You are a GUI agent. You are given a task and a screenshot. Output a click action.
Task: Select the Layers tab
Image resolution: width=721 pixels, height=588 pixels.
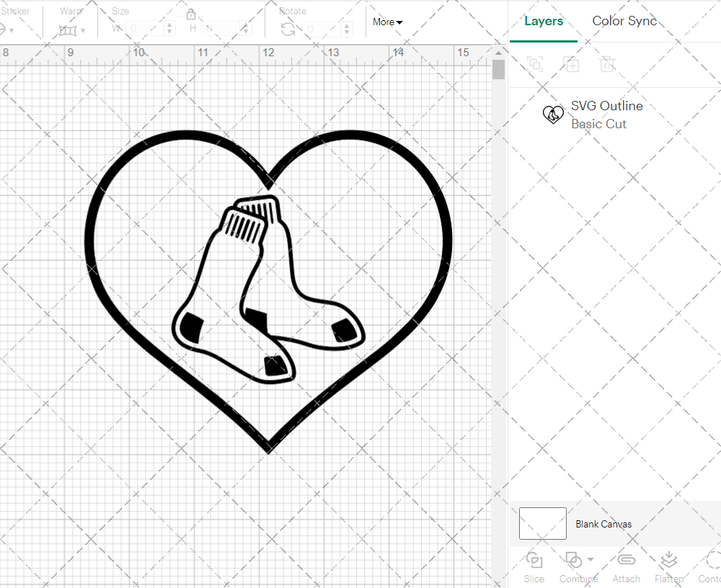[544, 21]
